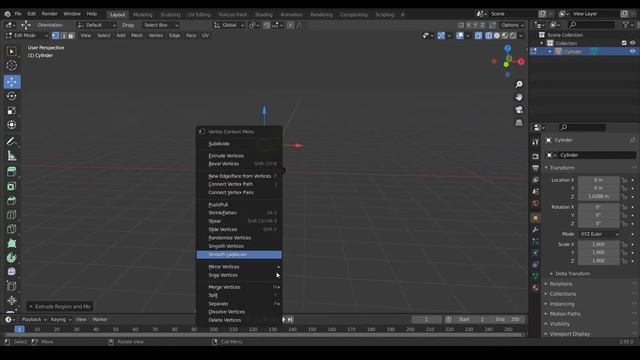Click the Blender logo icon
The image size is (640, 360).
[7, 14]
